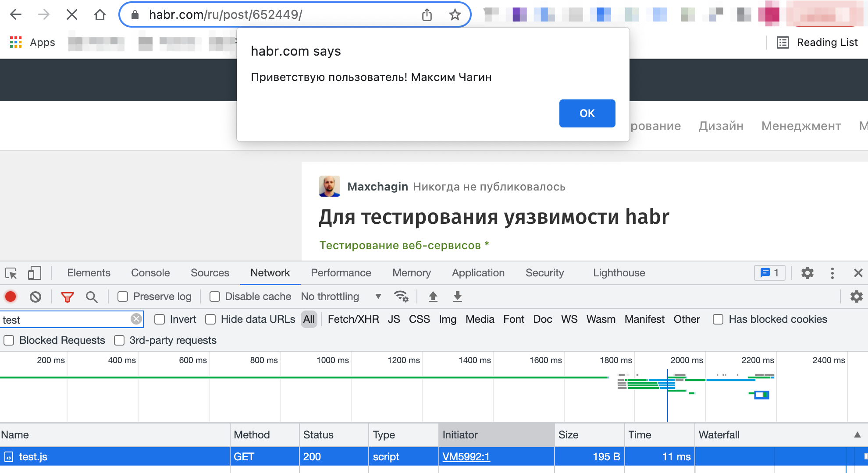This screenshot has width=868, height=473.
Task: Click the test filter input field
Action: pos(66,320)
